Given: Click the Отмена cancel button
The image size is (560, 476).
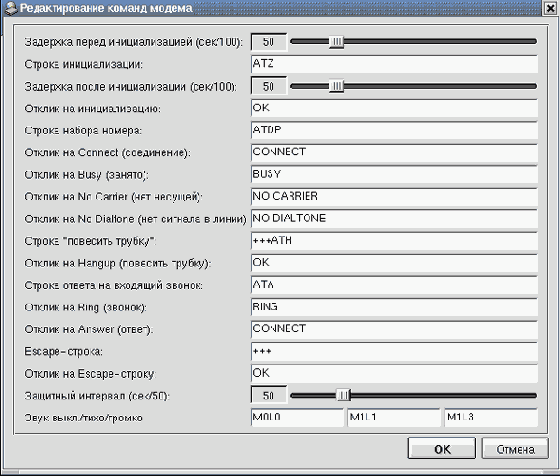Looking at the screenshot, I should point(515,449).
